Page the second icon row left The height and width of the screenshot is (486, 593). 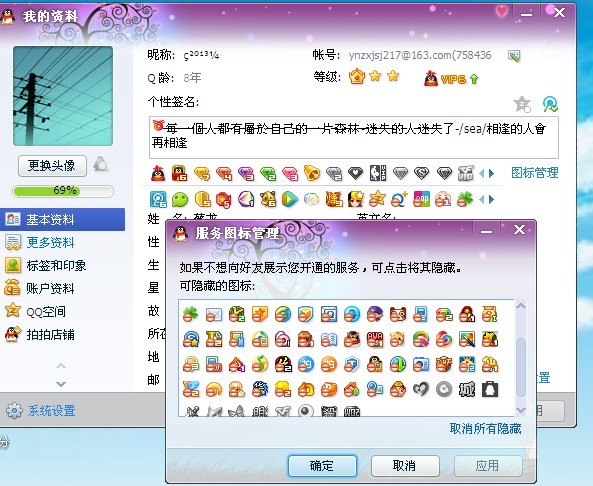pos(481,199)
